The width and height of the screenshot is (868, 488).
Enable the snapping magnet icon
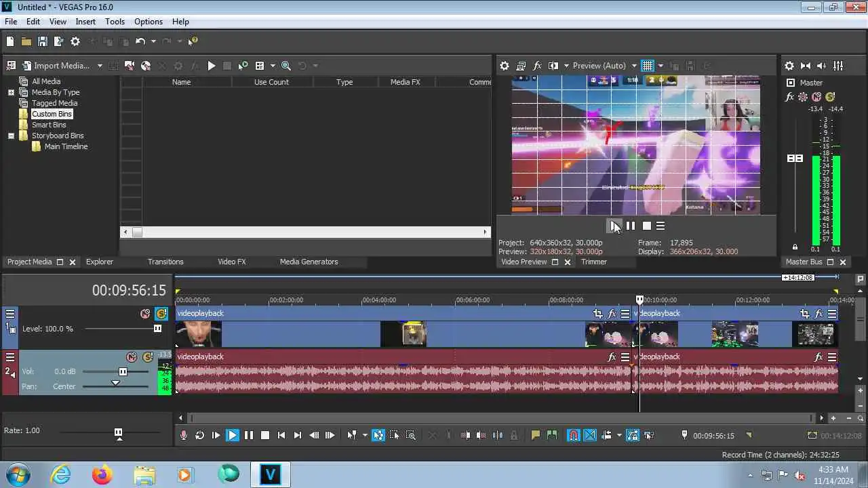(574, 436)
